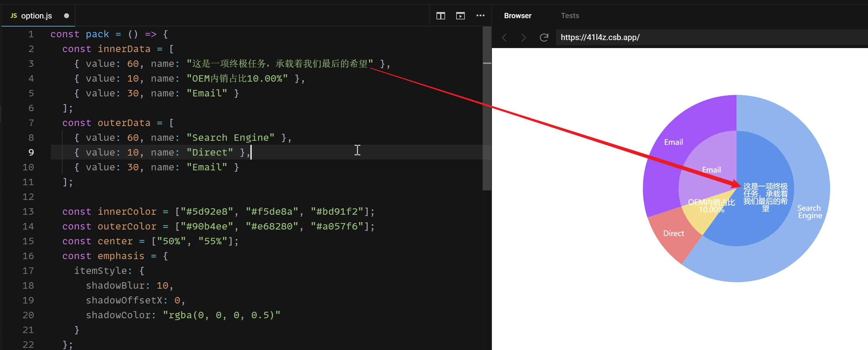Open the editor more actions menu
Image resolution: width=868 pixels, height=350 pixels.
pos(480,16)
